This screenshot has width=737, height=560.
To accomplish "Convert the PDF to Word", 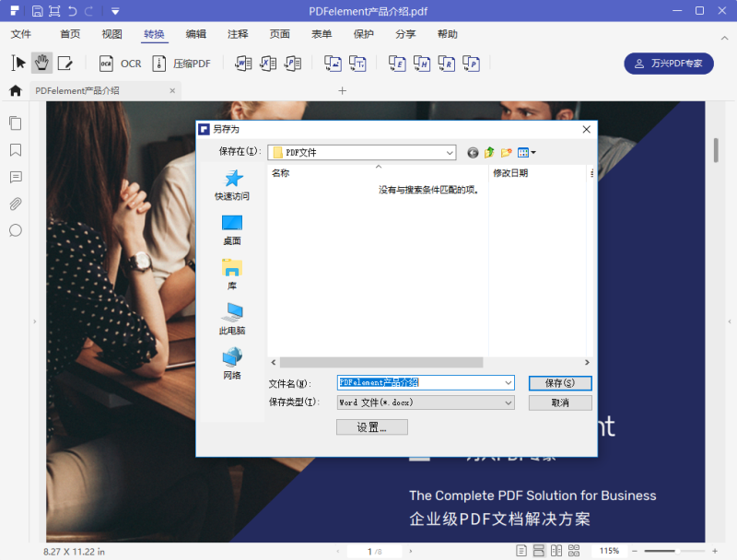I will click(242, 63).
